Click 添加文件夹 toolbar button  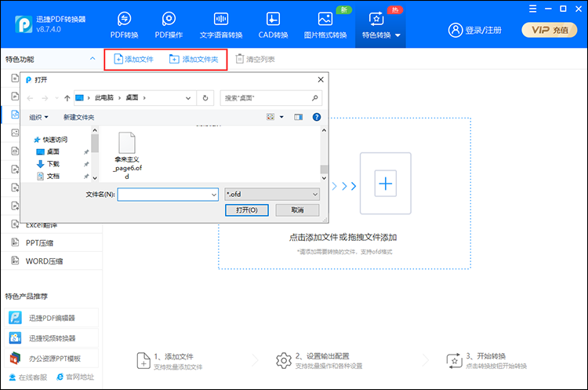pyautogui.click(x=194, y=59)
